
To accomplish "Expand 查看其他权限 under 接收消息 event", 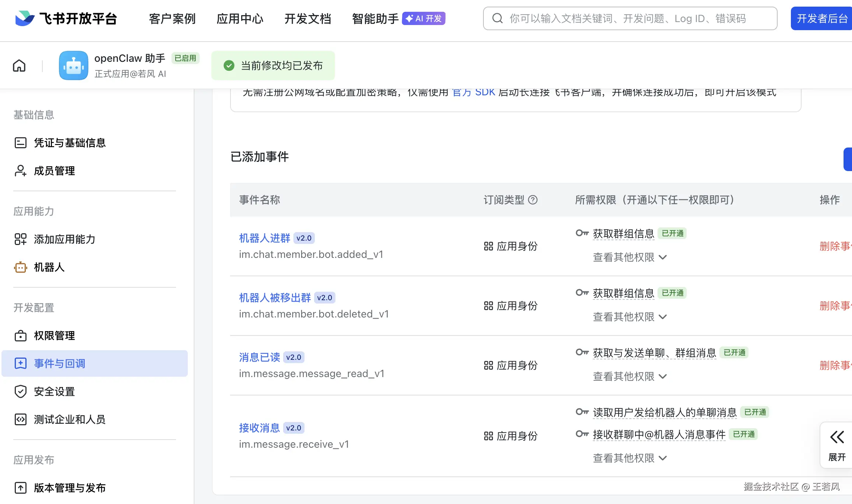I will click(x=630, y=458).
